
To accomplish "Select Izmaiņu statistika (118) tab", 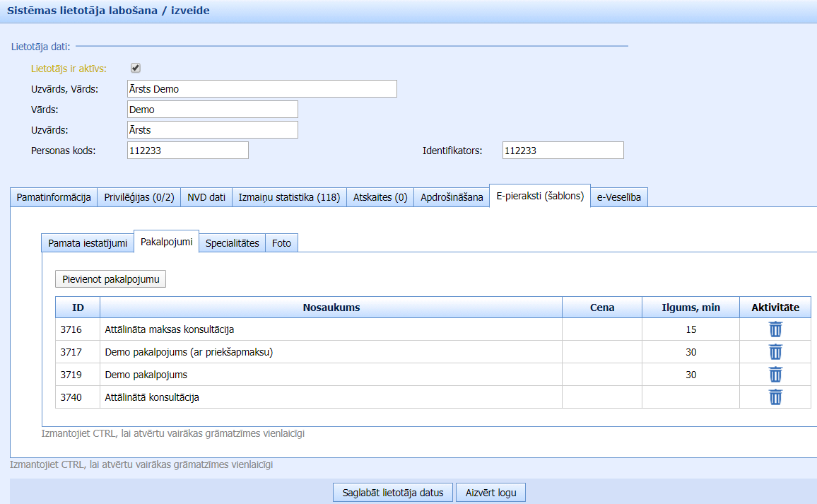I will pos(289,198).
